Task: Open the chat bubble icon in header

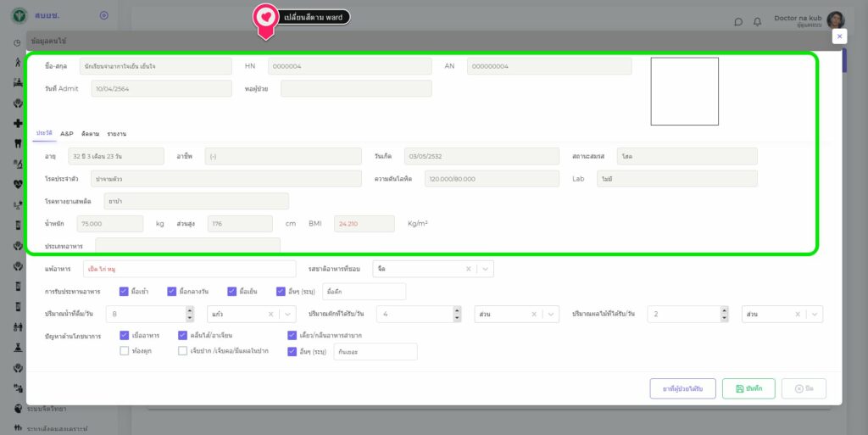Action: [x=738, y=21]
